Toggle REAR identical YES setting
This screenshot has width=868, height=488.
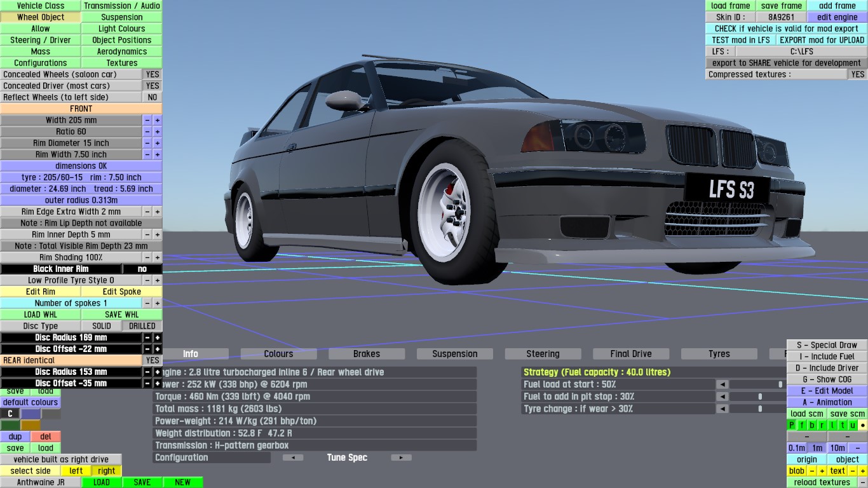[153, 360]
